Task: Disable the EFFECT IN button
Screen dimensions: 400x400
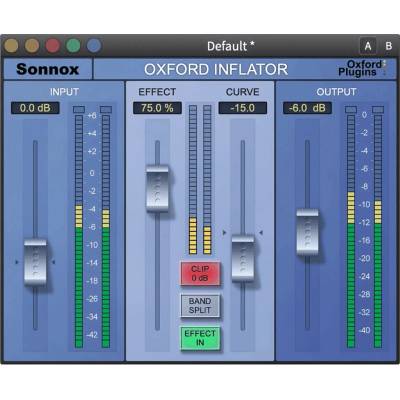Action: click(x=200, y=338)
